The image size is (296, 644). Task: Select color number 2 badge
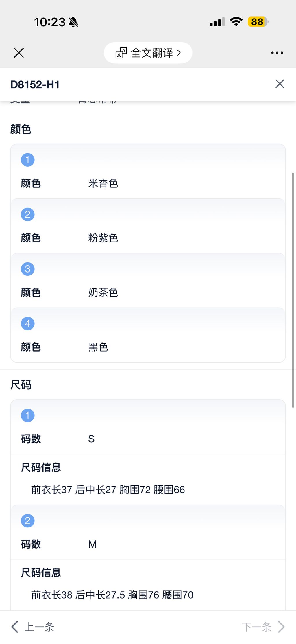click(28, 214)
